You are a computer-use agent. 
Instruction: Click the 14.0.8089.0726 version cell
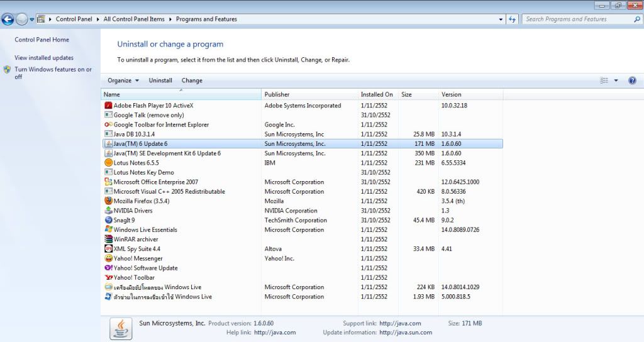[460, 230]
